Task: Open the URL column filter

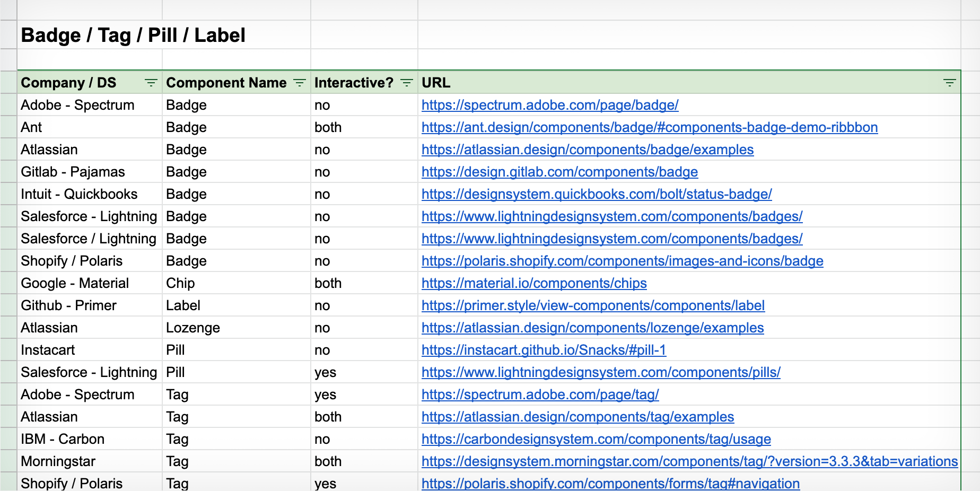Action: 949,83
